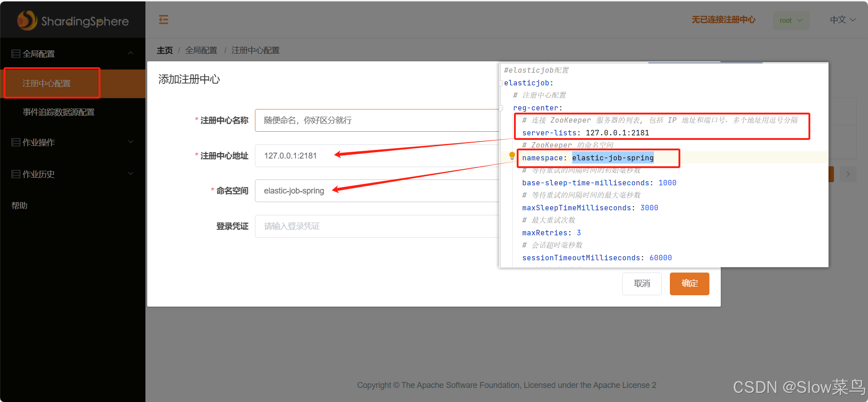Toggle the sidebar collapse hamburger icon
Viewport: 868px width, 402px height.
[x=164, y=20]
